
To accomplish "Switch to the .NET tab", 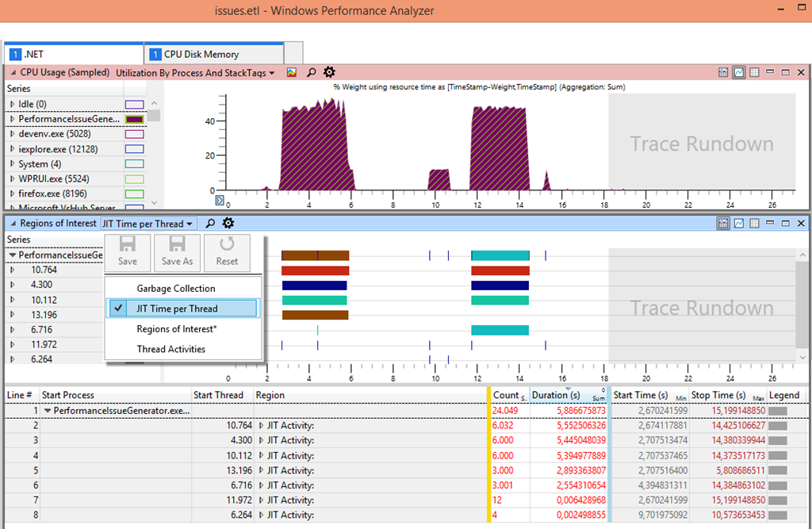I will click(x=74, y=54).
